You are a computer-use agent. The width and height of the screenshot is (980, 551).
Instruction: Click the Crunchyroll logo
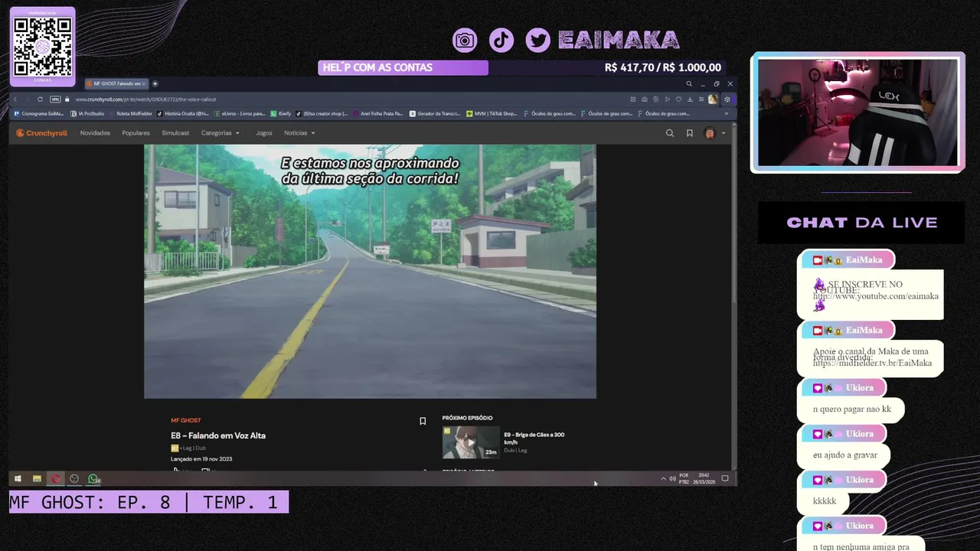(x=42, y=133)
